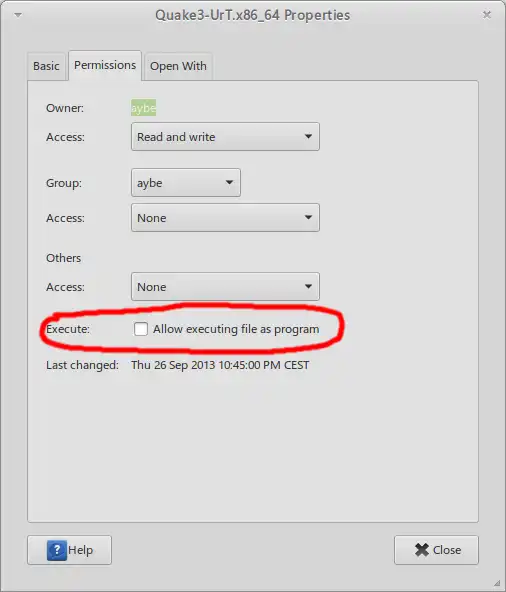Switch to the Basic tab
Image resolution: width=506 pixels, height=592 pixels.
tap(47, 66)
